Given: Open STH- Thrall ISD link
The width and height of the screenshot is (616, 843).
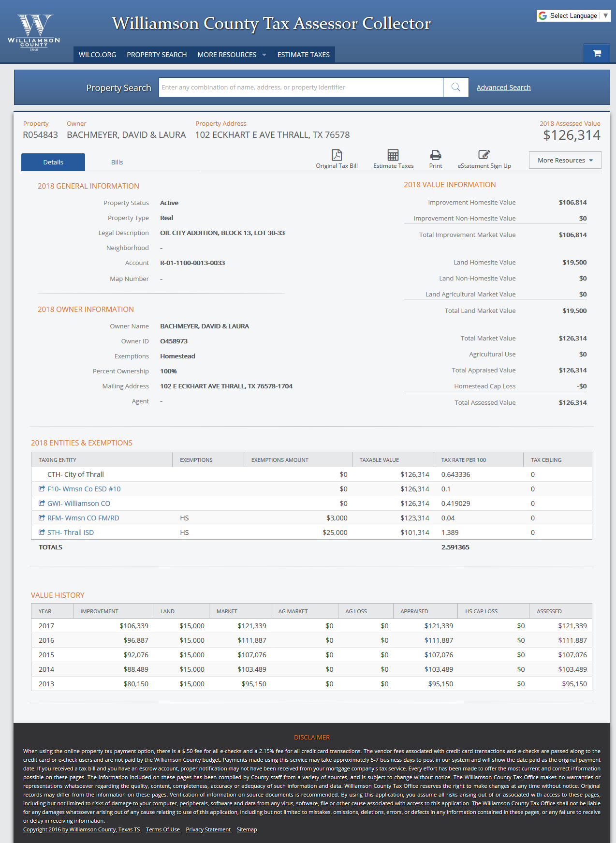Looking at the screenshot, I should [71, 532].
